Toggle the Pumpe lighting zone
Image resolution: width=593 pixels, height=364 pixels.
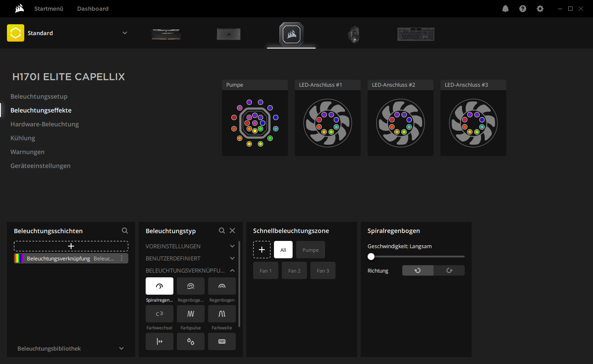coord(310,250)
